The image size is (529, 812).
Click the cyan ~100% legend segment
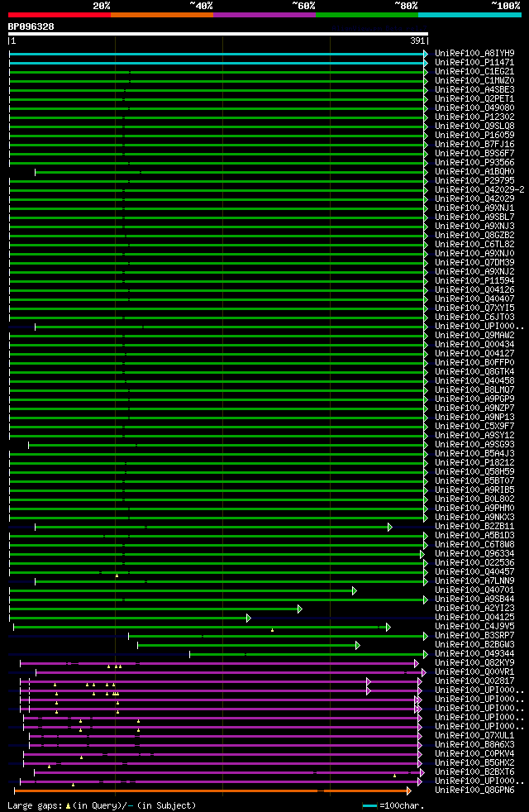(x=469, y=15)
